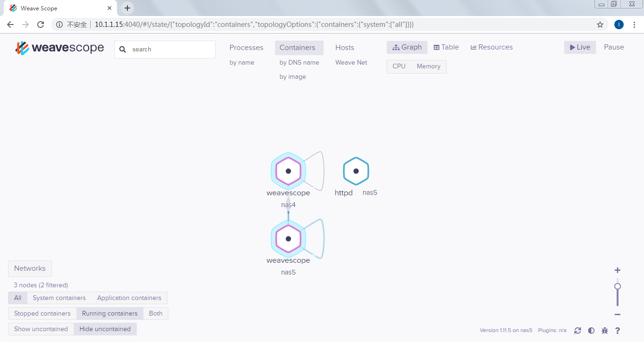Select the Both containers state option

click(x=156, y=314)
